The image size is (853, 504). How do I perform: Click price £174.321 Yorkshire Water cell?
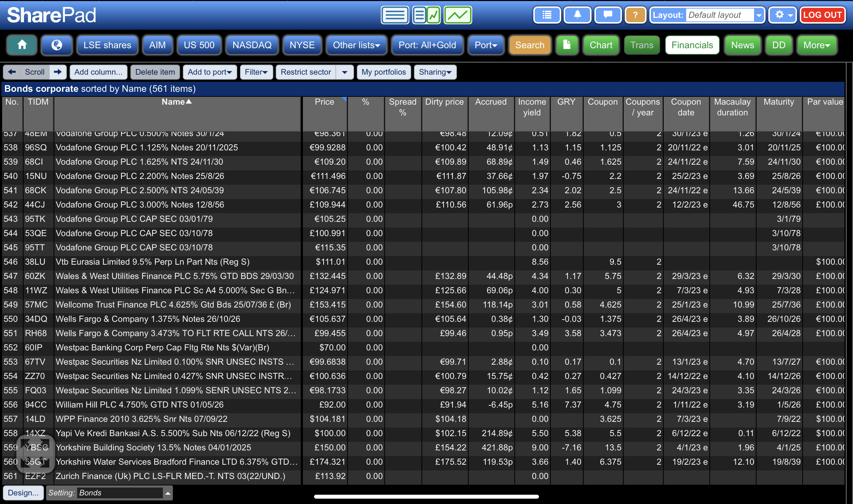[325, 462]
